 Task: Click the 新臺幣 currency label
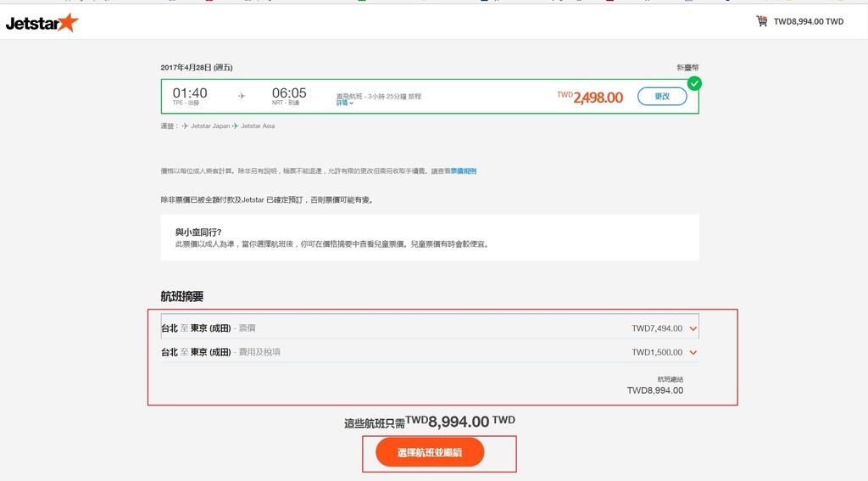pyautogui.click(x=687, y=68)
